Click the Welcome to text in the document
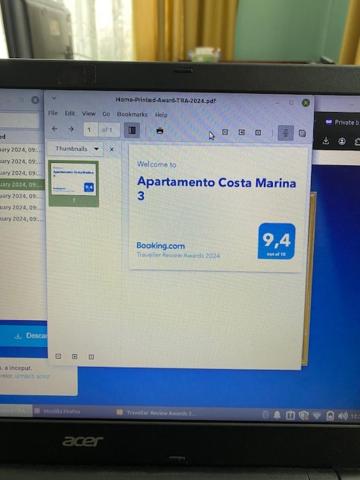360x480 pixels. pyautogui.click(x=156, y=164)
